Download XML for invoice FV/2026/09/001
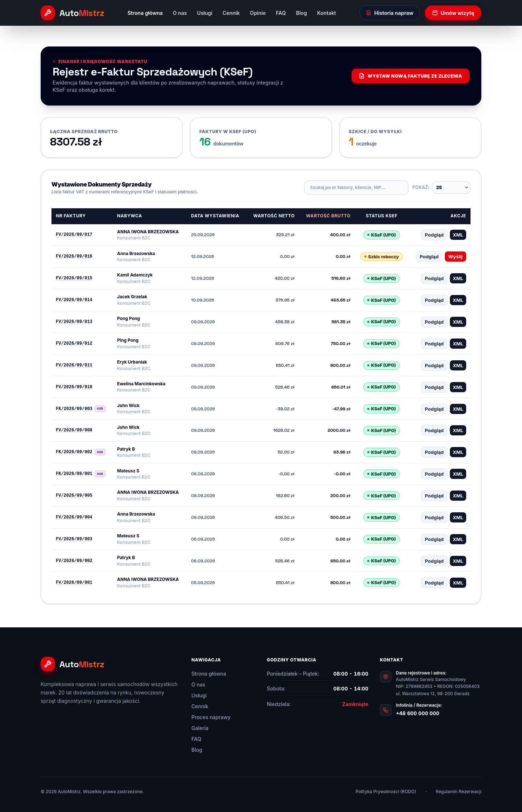The image size is (522, 812). point(458,583)
